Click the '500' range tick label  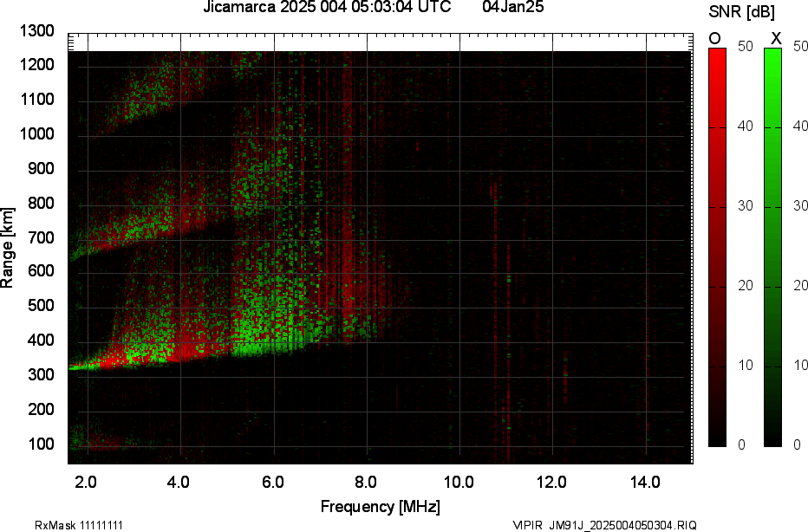point(41,305)
